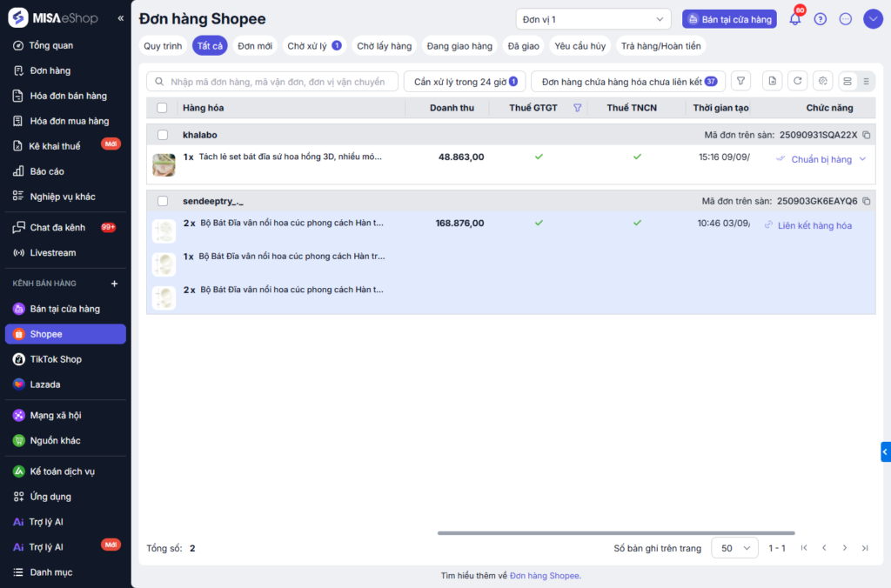Switch to the Trả hàng/Hoàn tiền tab
Viewport: 891px width, 588px height.
pyautogui.click(x=660, y=46)
